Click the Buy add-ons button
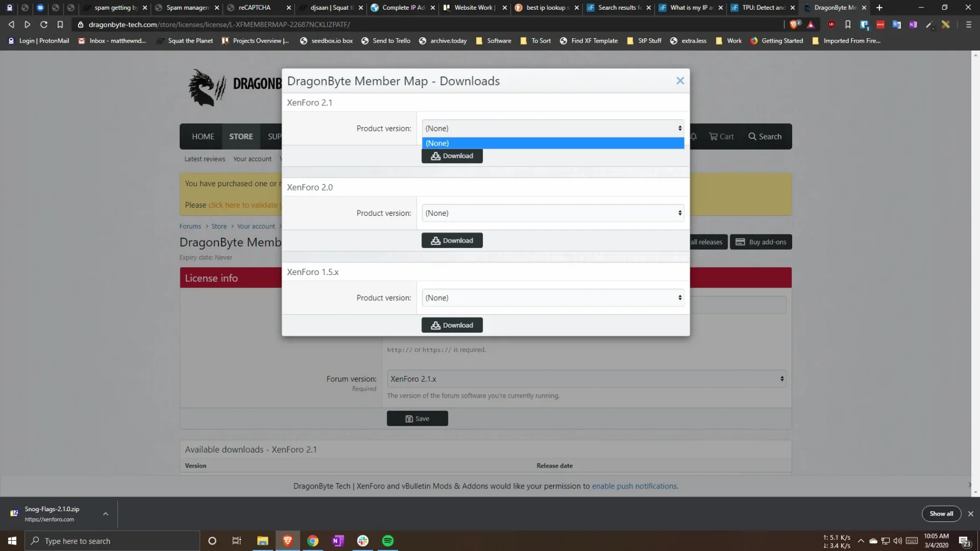 tap(761, 242)
